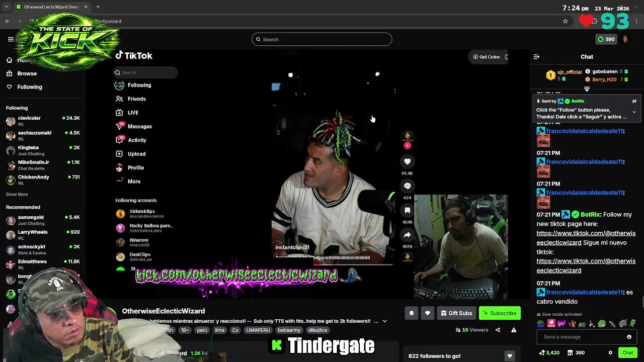Open first otherwiseeclecticwizard TikTok link in chat
Screen dimensions: 644x362
click(x=586, y=238)
